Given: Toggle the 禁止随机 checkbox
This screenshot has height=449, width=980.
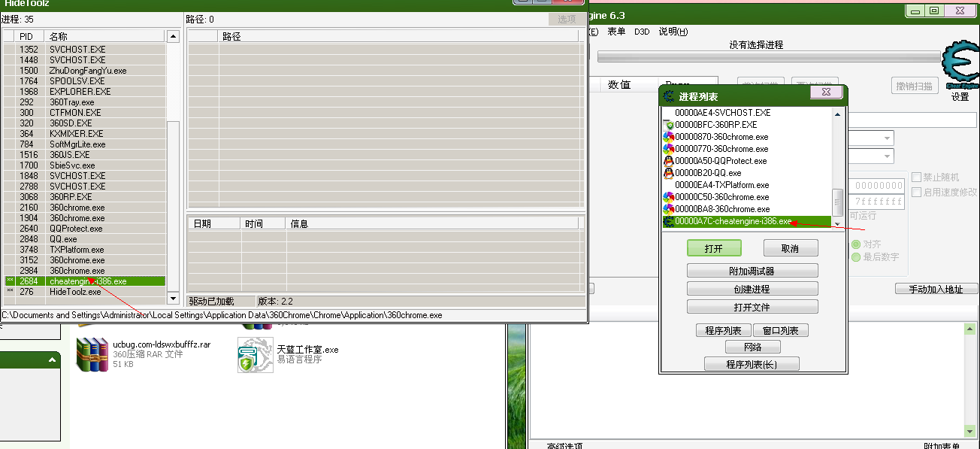Looking at the screenshot, I should pos(916,177).
